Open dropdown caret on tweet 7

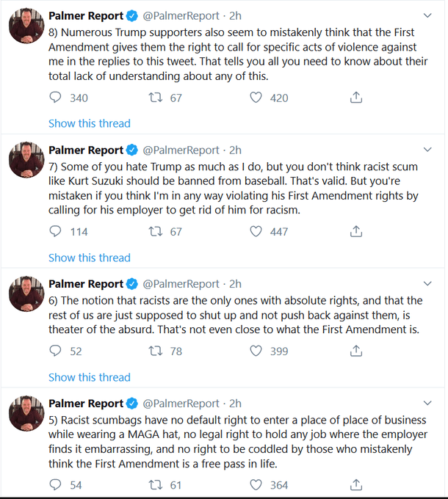click(x=428, y=150)
